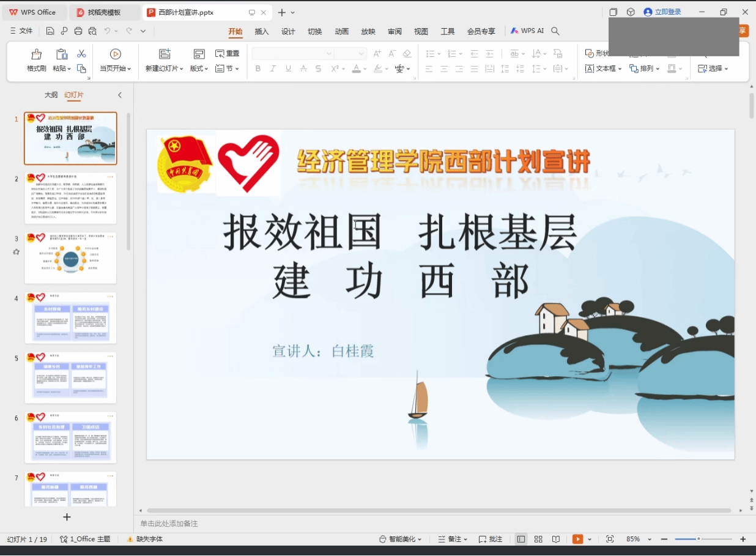
Task: Click the Print icon in quick access bar
Action: point(78,31)
